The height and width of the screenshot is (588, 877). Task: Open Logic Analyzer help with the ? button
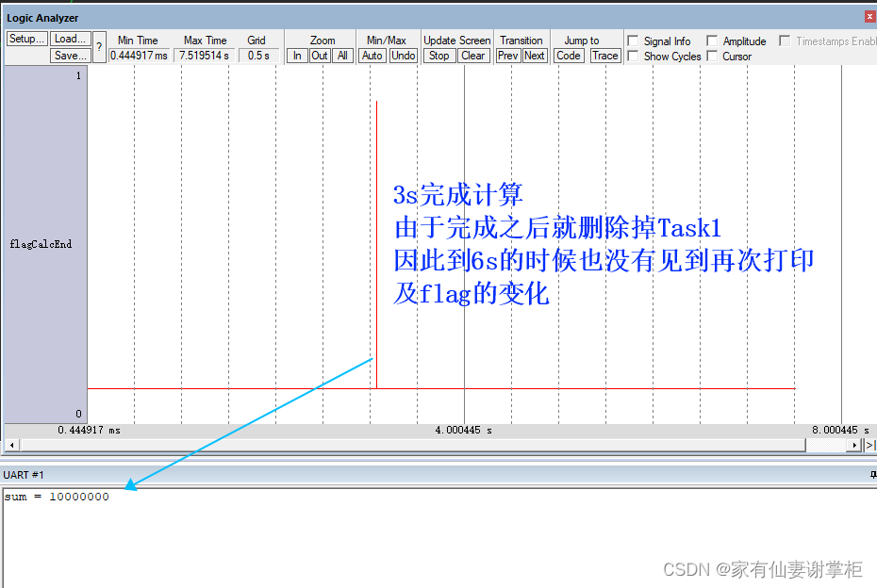(x=98, y=46)
